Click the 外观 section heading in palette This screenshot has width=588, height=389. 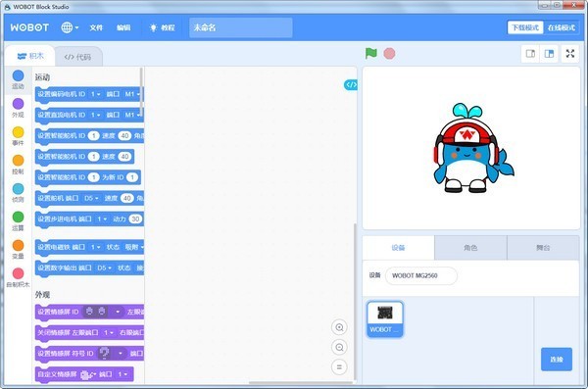42,295
